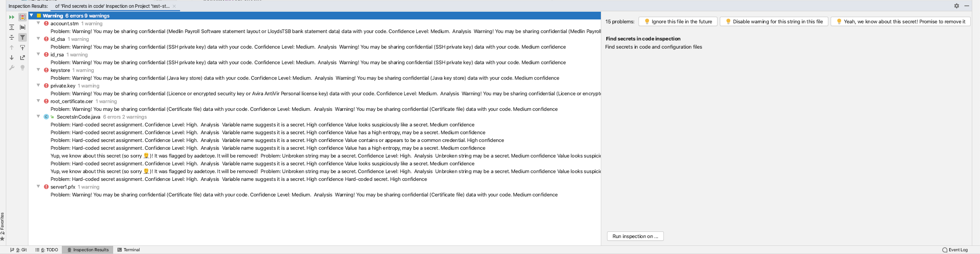
Task: Toggle the Filter resolved items funnel
Action: pyautogui.click(x=23, y=37)
